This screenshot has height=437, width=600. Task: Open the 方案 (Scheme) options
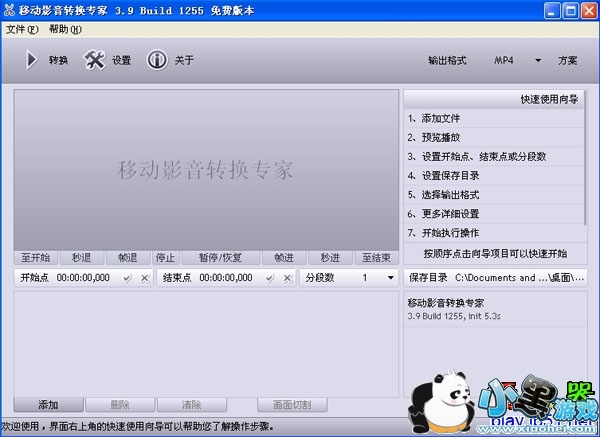[x=567, y=60]
